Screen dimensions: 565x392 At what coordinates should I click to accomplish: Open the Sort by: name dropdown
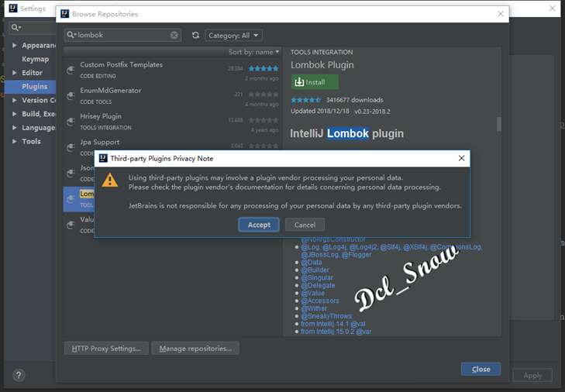[253, 52]
